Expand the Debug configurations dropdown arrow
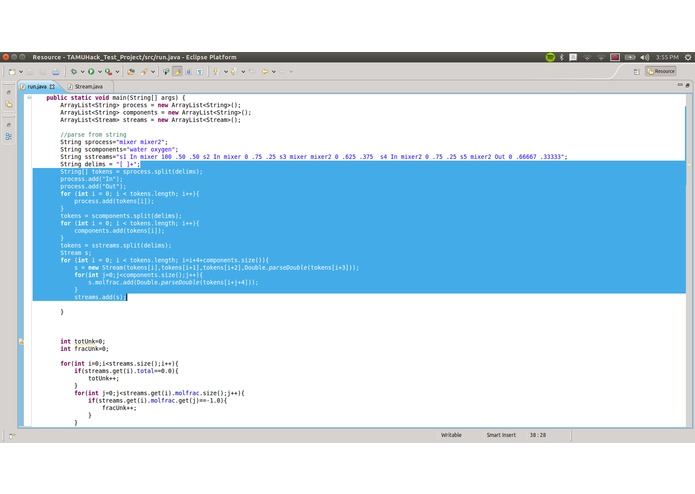Screen dimensions: 695x494 pyautogui.click(x=82, y=71)
